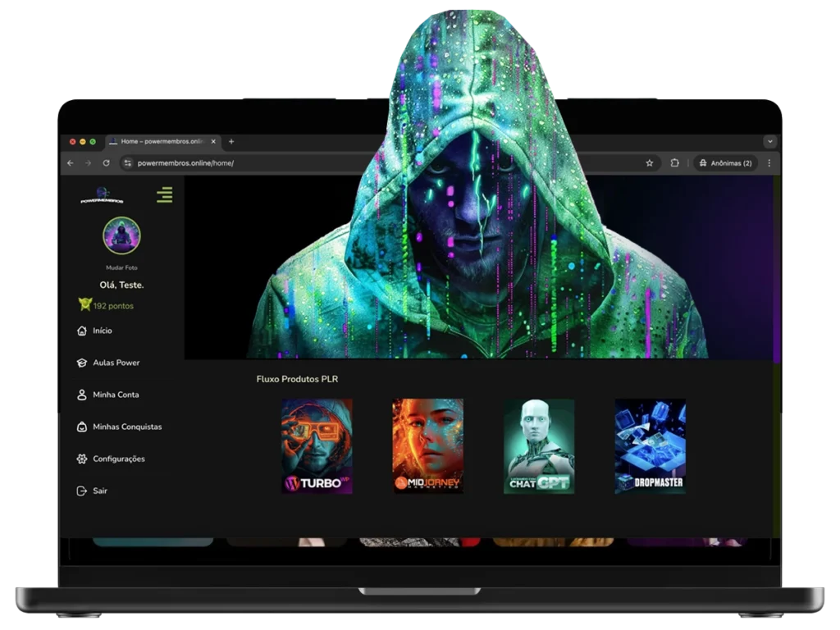Collapse the sidebar with the green hamburger icon

point(164,195)
